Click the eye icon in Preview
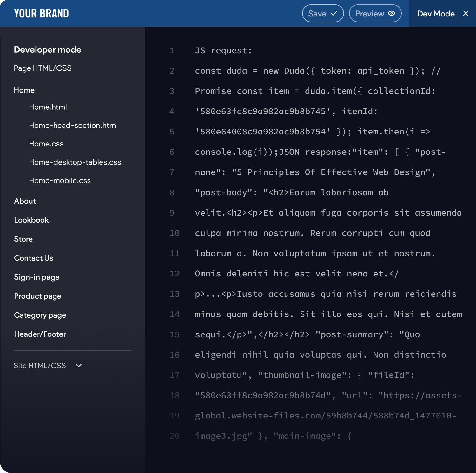The height and width of the screenshot is (473, 476). tap(392, 13)
